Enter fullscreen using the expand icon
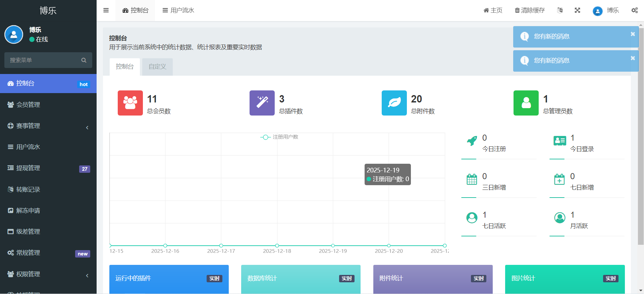The width and height of the screenshot is (644, 294). [x=577, y=10]
